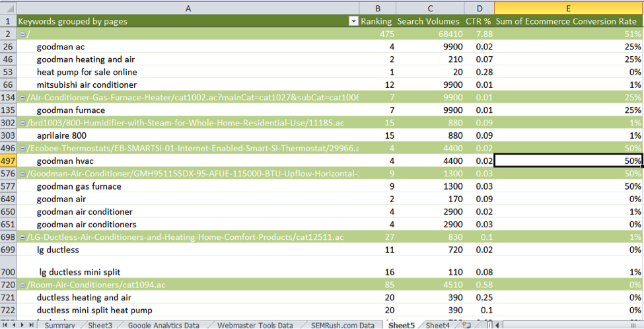Select 'goodman heating and air' cell
This screenshot has height=329, width=644.
(x=188, y=59)
